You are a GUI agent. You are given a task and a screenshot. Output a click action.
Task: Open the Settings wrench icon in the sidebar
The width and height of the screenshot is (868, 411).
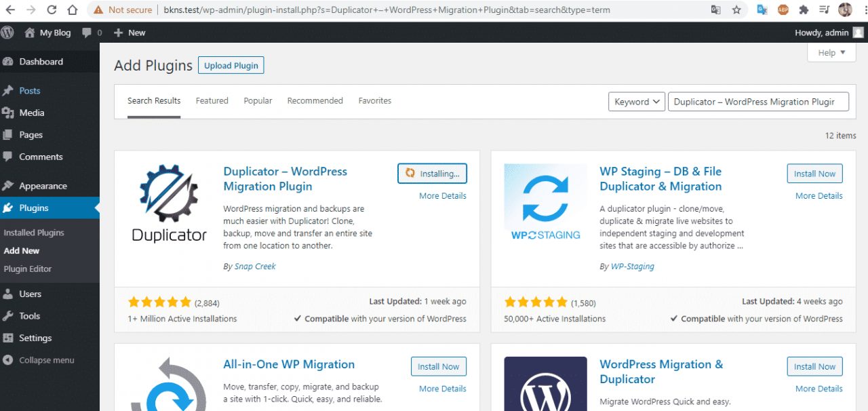tap(7, 338)
